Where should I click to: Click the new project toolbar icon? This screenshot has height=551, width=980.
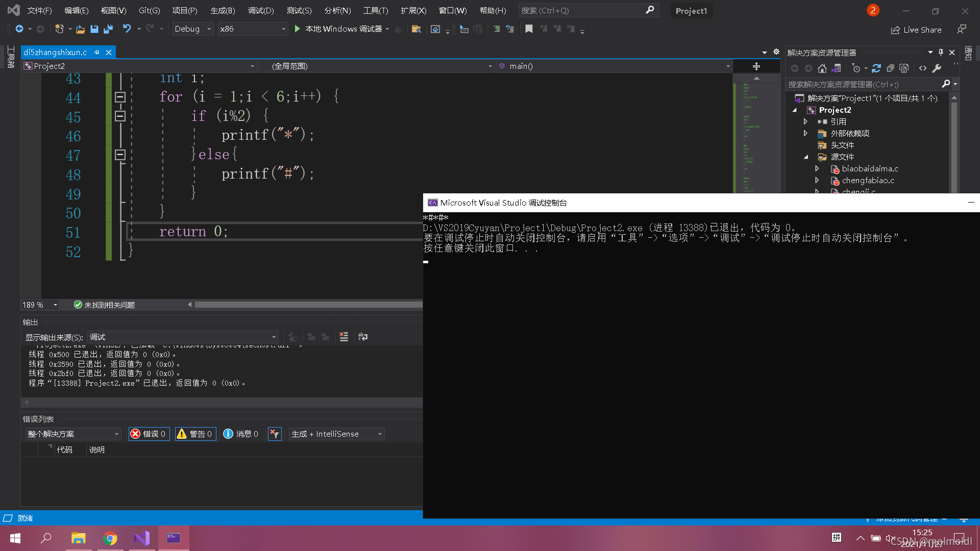tap(59, 29)
